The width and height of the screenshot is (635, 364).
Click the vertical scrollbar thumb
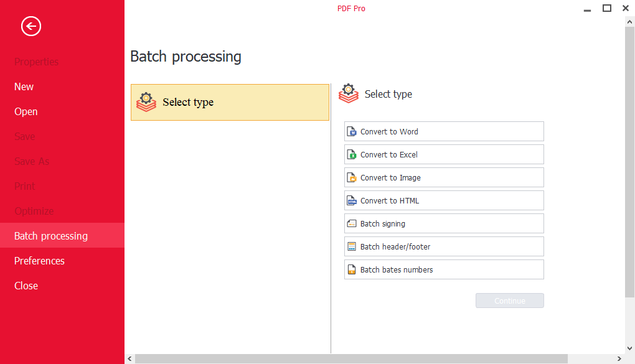click(x=630, y=162)
